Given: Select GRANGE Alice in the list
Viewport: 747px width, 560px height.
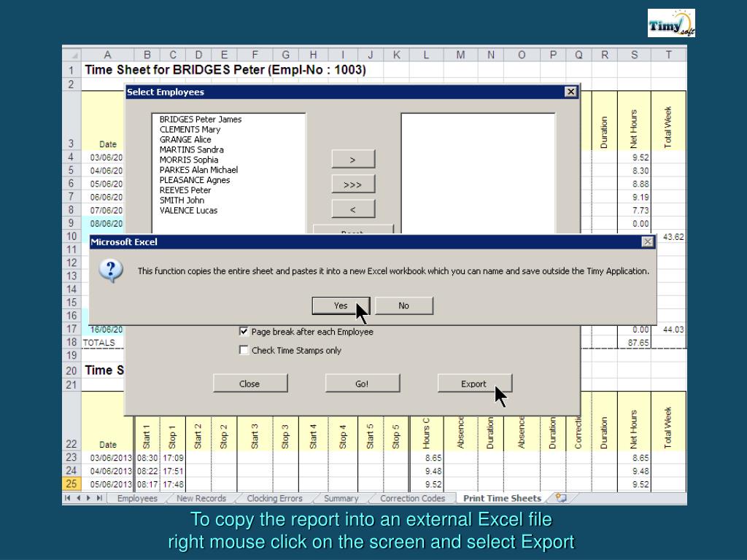Looking at the screenshot, I should 185,139.
